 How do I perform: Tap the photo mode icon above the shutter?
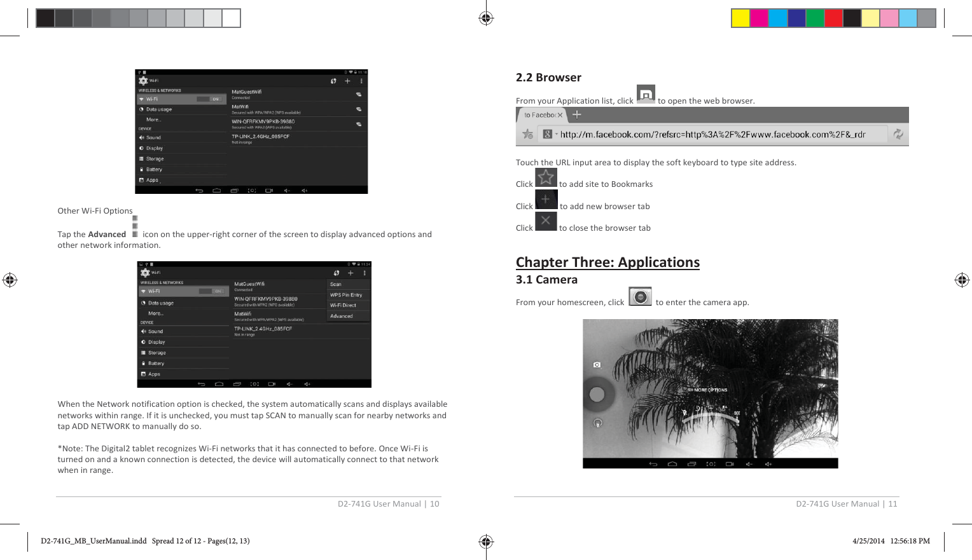coord(597,365)
